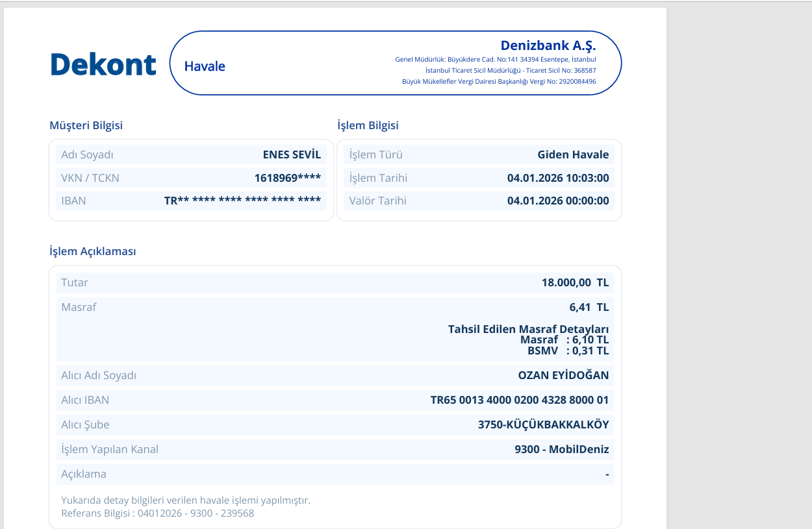Click the Müşteri Bilgisi section heading
The image size is (812, 529).
(x=86, y=125)
